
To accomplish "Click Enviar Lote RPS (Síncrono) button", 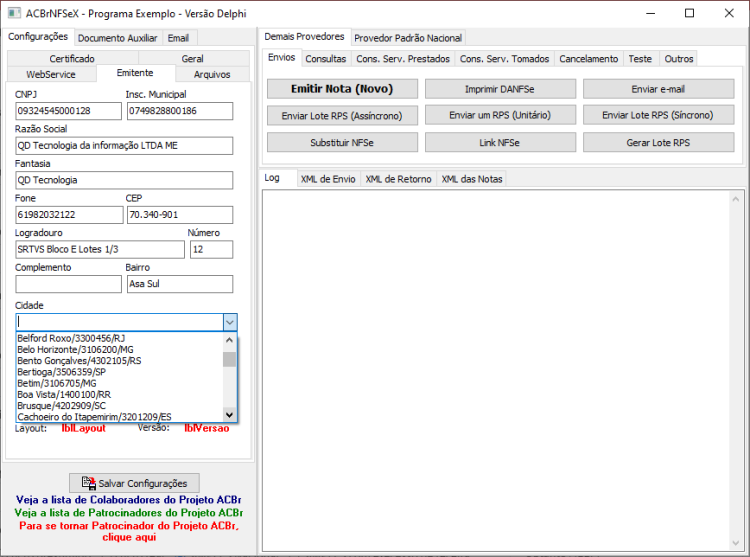I will coord(658,115).
